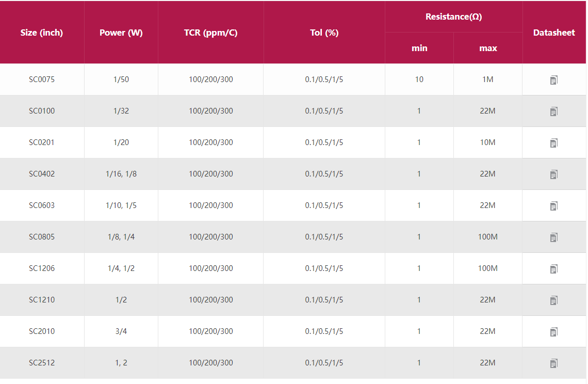Open the datasheet icon for SC0201

553,143
